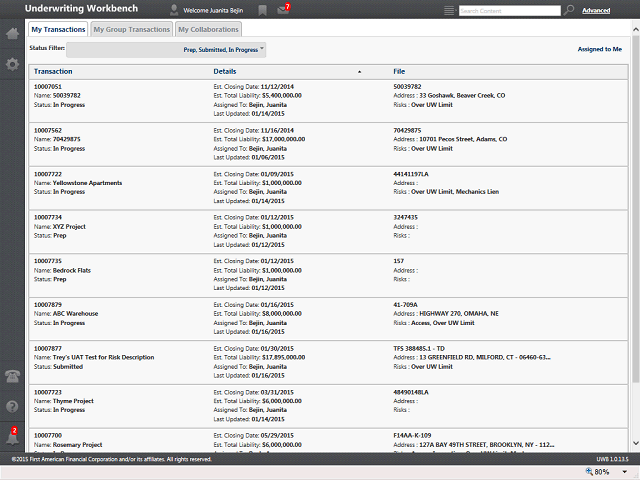Open the mail envelope with 7 badge
The image size is (640, 480).
pos(284,9)
